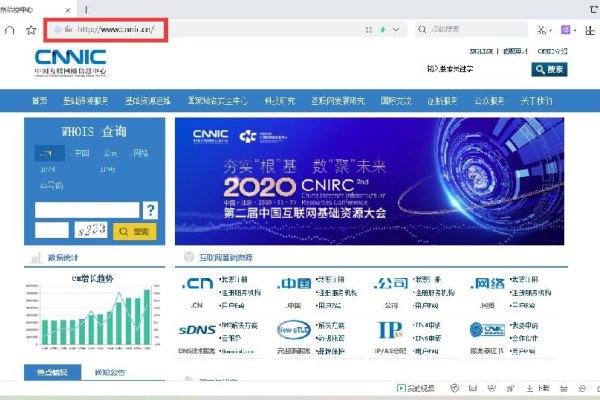The image size is (600, 400).
Task: Open the 首页 navigation item
Action: (39, 101)
